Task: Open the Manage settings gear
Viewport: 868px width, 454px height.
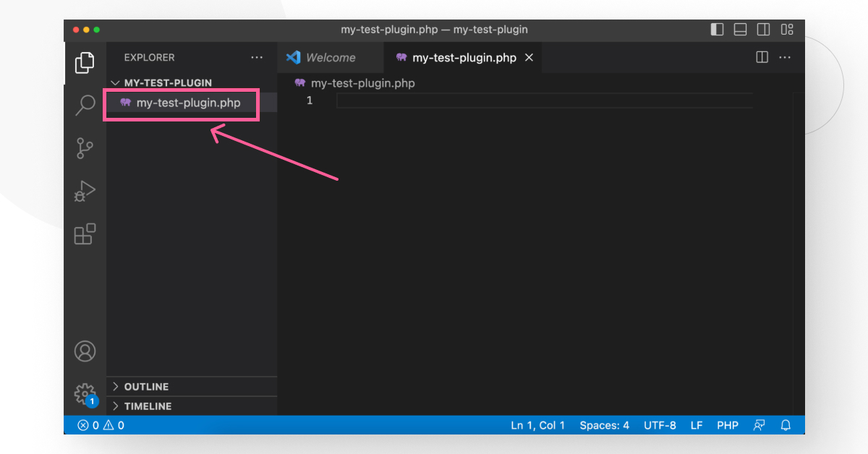Action: (85, 395)
